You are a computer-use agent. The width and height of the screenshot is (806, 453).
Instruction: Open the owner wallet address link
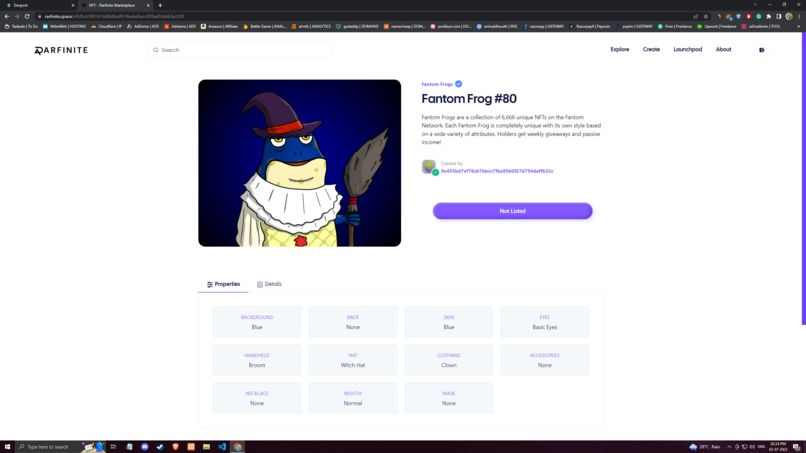click(497, 171)
